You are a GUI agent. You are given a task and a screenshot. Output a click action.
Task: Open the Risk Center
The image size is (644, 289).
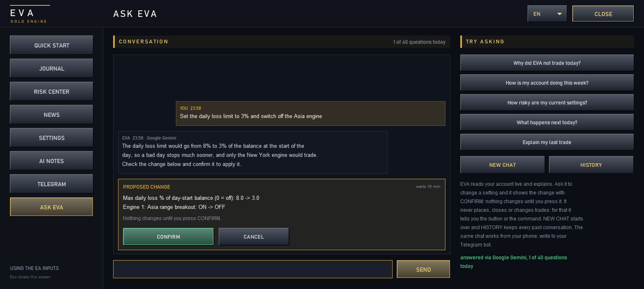52,91
